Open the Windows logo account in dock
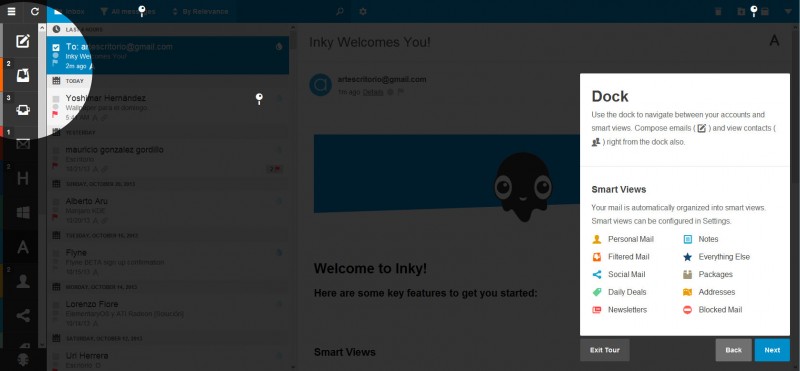Viewport: 800px width, 371px height. (22, 213)
